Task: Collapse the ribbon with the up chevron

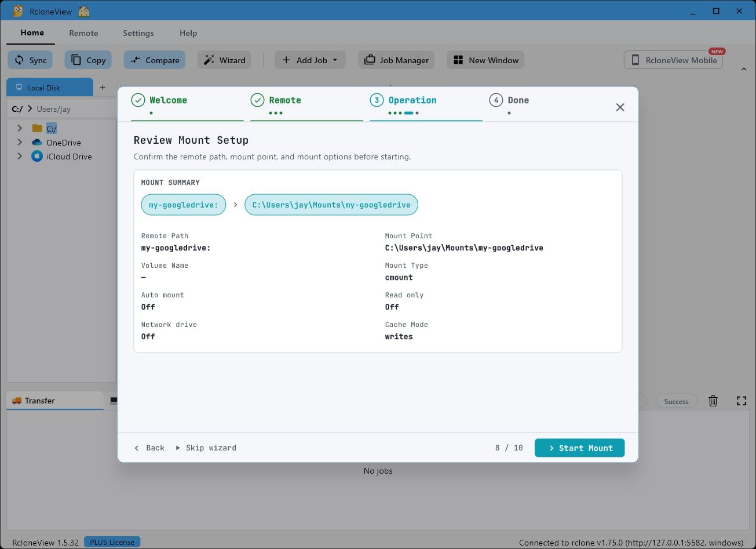Action: point(744,70)
